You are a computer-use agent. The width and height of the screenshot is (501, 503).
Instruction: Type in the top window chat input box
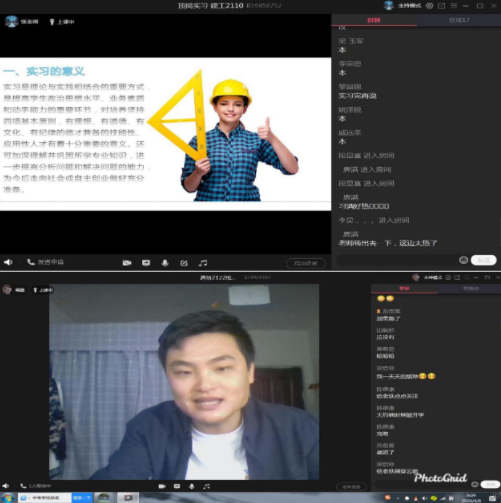[x=397, y=260]
